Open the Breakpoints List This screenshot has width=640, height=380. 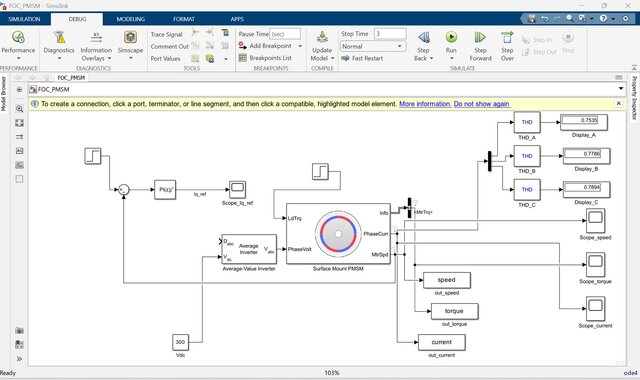(265, 58)
